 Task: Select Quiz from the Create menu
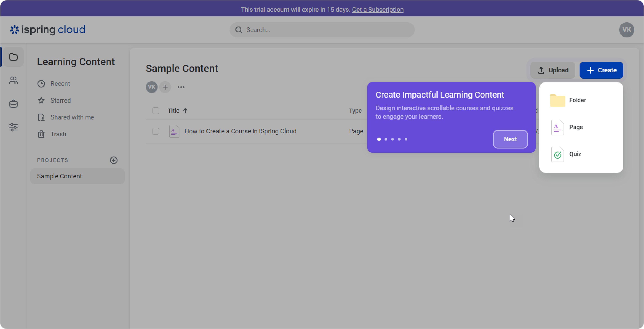point(575,154)
